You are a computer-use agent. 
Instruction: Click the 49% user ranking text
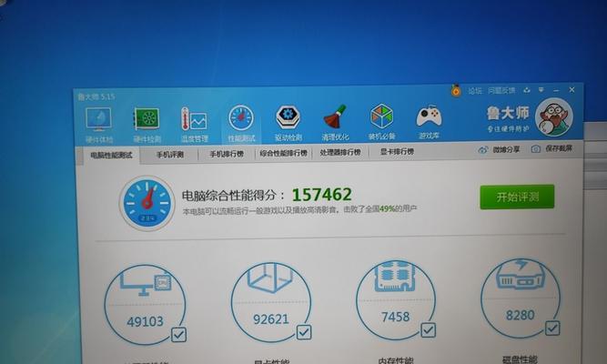pos(387,209)
